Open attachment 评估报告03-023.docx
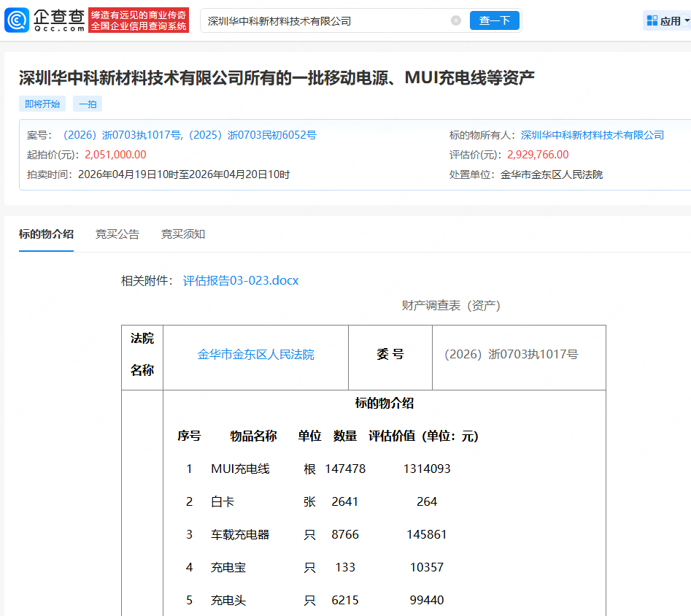691x616 pixels. coord(241,280)
